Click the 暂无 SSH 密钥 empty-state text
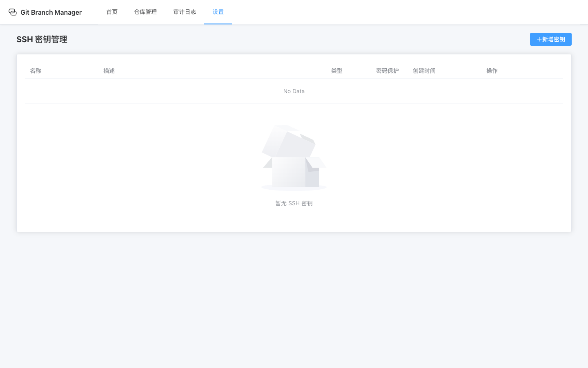This screenshot has height=368, width=588. (x=294, y=203)
